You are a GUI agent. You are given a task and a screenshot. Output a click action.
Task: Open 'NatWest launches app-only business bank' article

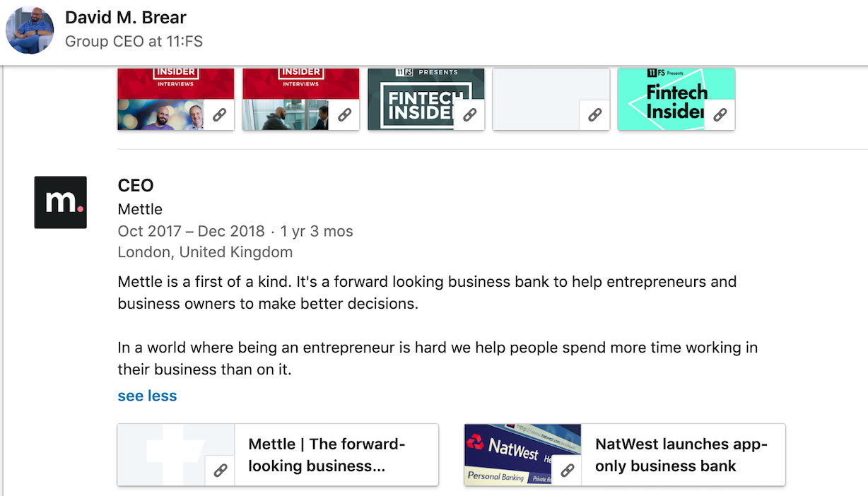681,455
